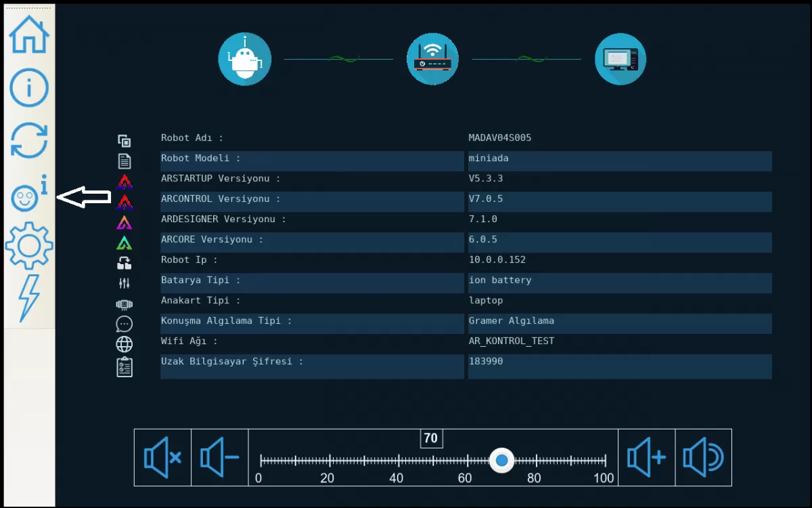Click speech bubble icon for Konuşma Algılama
This screenshot has height=508, width=812.
pos(124,324)
